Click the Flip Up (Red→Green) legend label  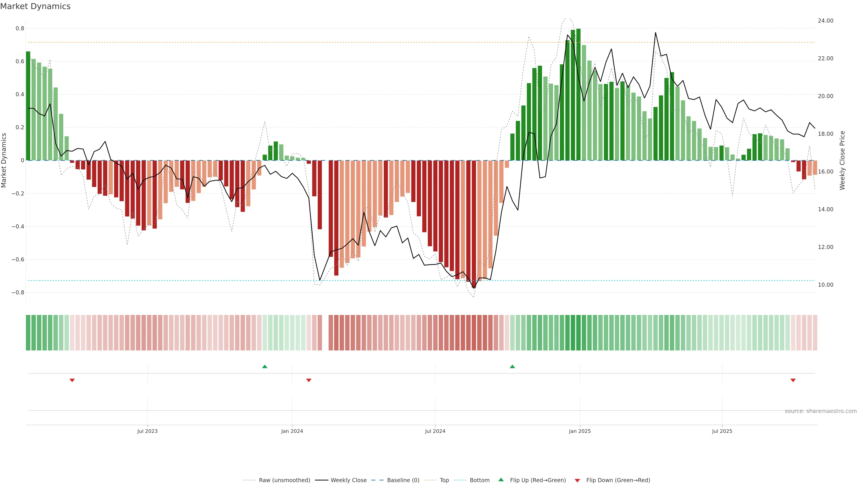(x=538, y=480)
